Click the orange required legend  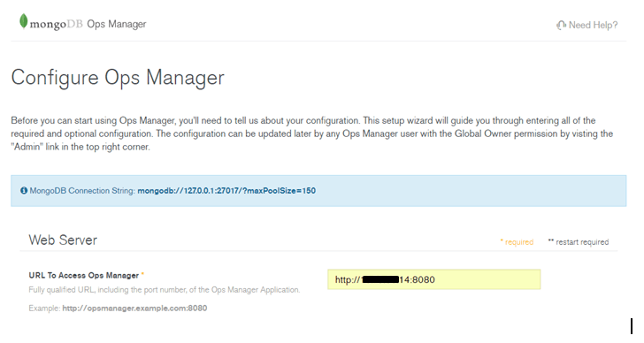pyautogui.click(x=517, y=242)
